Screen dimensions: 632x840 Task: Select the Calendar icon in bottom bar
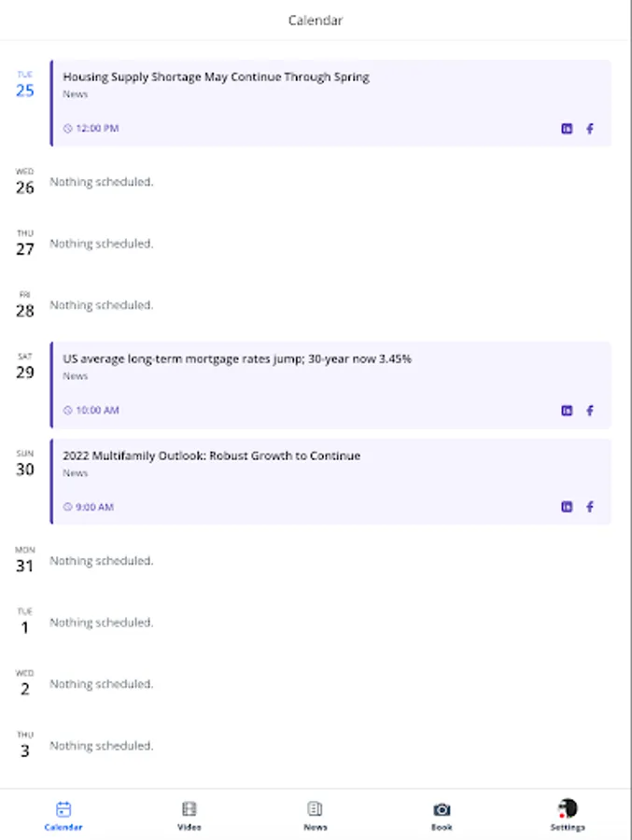tap(62, 812)
